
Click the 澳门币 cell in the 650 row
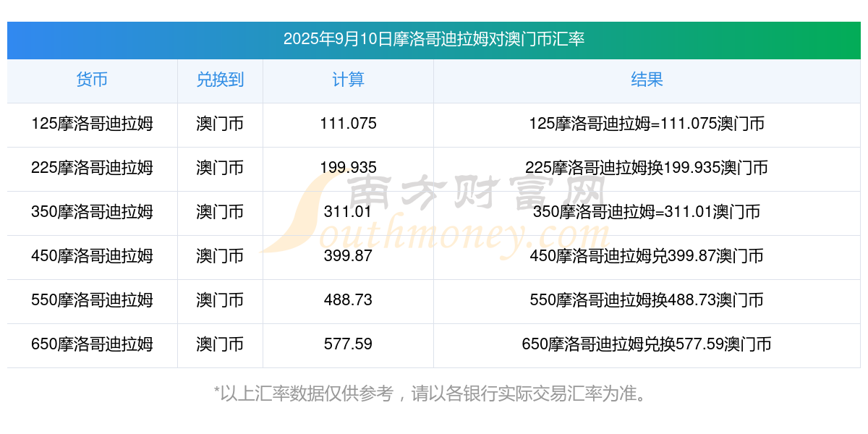pos(220,344)
